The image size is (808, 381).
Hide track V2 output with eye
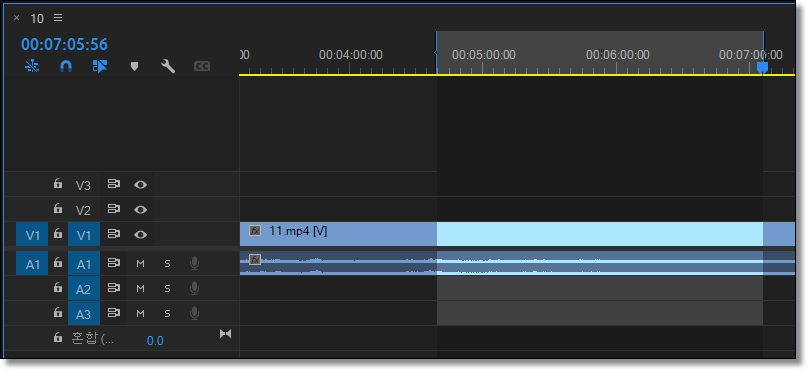coord(140,209)
